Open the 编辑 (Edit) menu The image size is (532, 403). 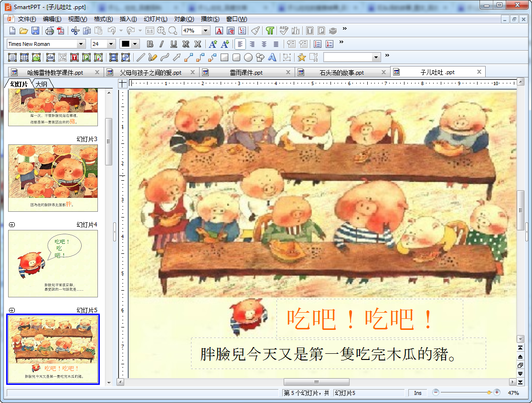point(52,19)
